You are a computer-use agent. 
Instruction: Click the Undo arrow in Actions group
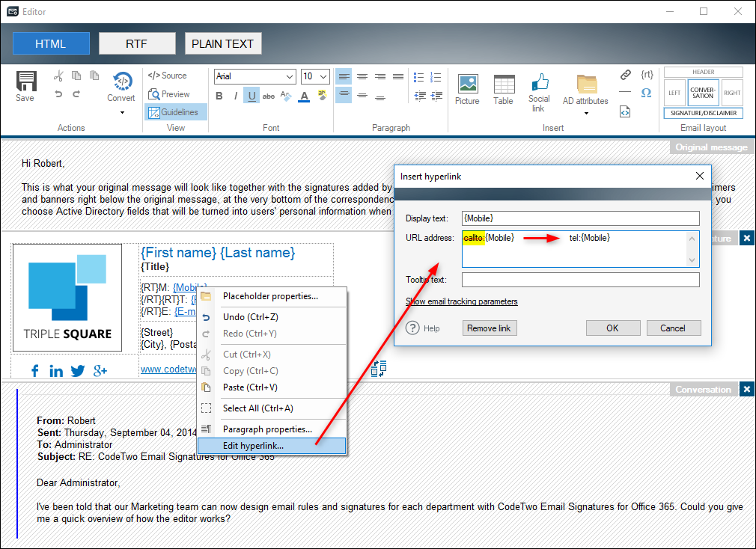58,94
